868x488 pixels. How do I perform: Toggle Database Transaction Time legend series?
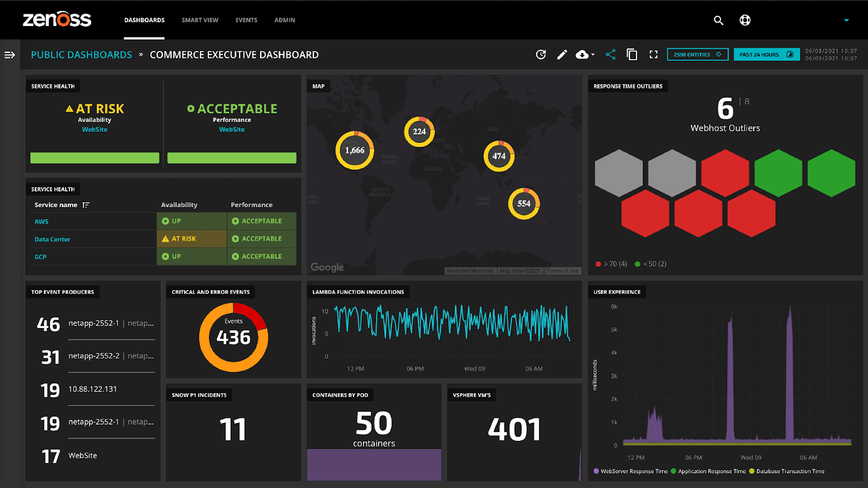click(x=787, y=471)
